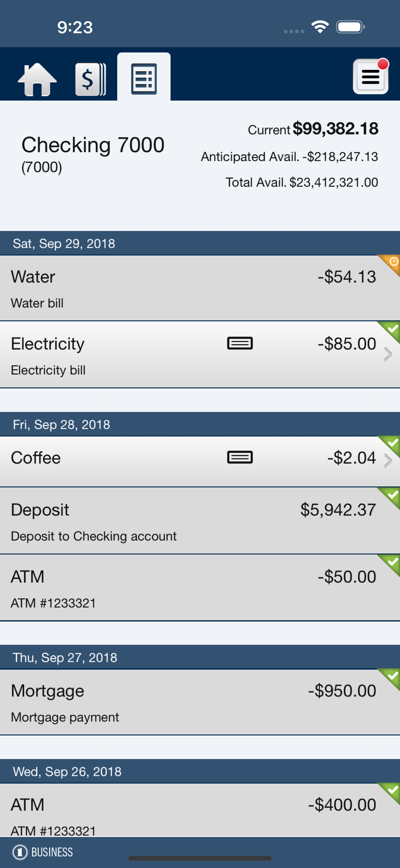Expand Coffee transaction via chevron
The height and width of the screenshot is (868, 400).
point(388,461)
